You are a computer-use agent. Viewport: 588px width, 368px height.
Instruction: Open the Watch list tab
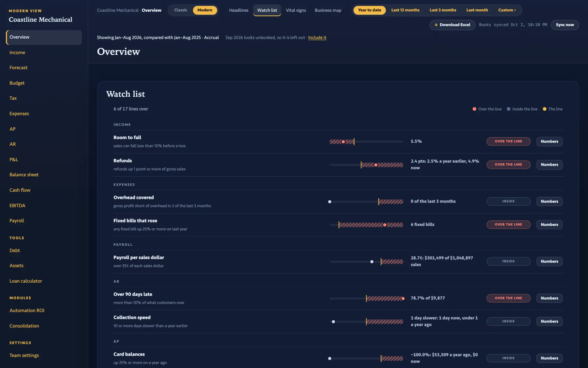(x=267, y=10)
